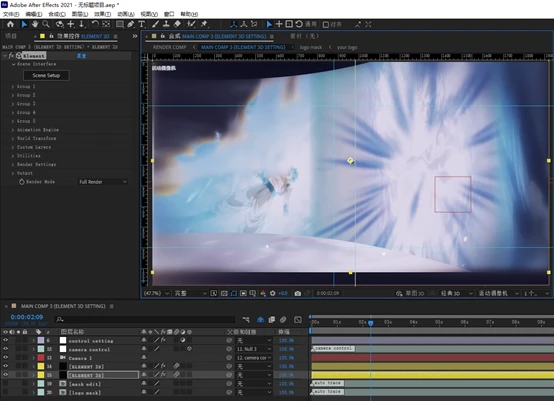Click the Camera 1 red label color

(x=41, y=358)
